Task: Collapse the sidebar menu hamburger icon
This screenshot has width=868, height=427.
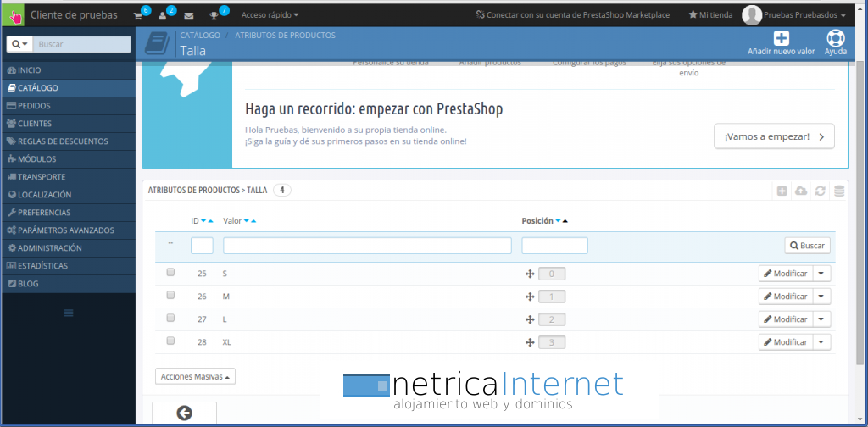Action: [x=69, y=313]
